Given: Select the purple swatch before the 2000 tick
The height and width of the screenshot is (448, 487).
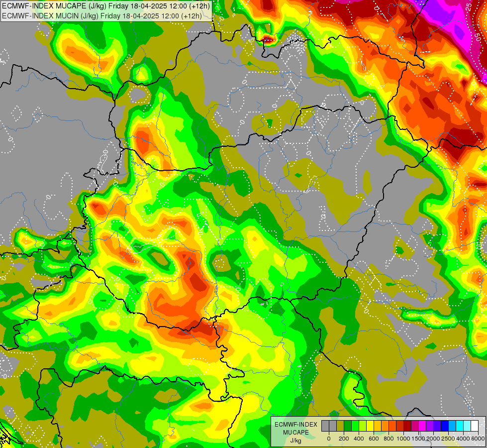Looking at the screenshot, I should [430, 426].
